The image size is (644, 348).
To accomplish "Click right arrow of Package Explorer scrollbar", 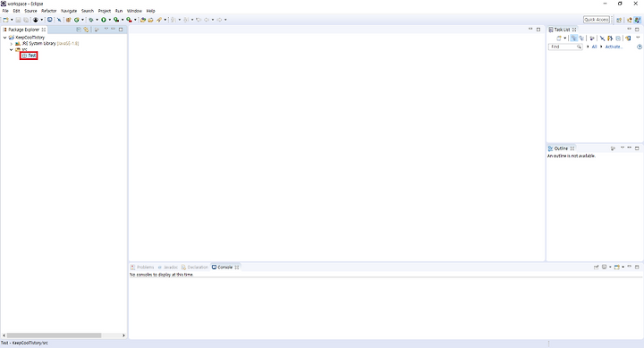I will tap(123, 335).
